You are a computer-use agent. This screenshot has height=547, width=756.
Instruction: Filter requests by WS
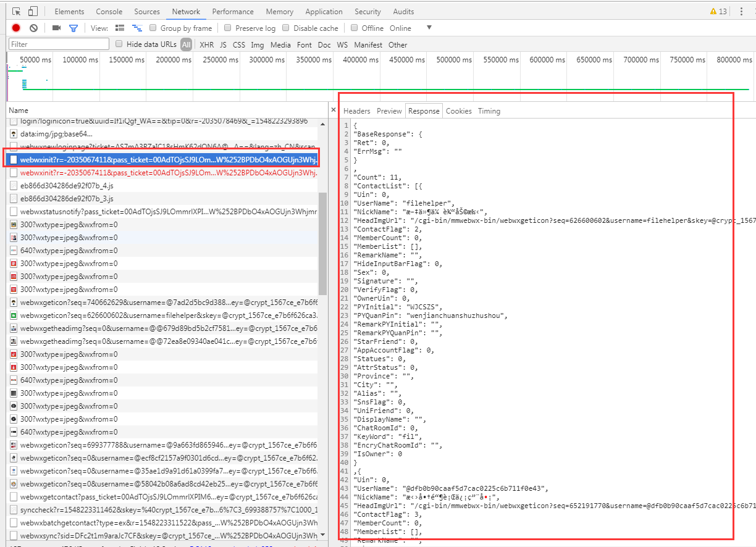point(342,44)
